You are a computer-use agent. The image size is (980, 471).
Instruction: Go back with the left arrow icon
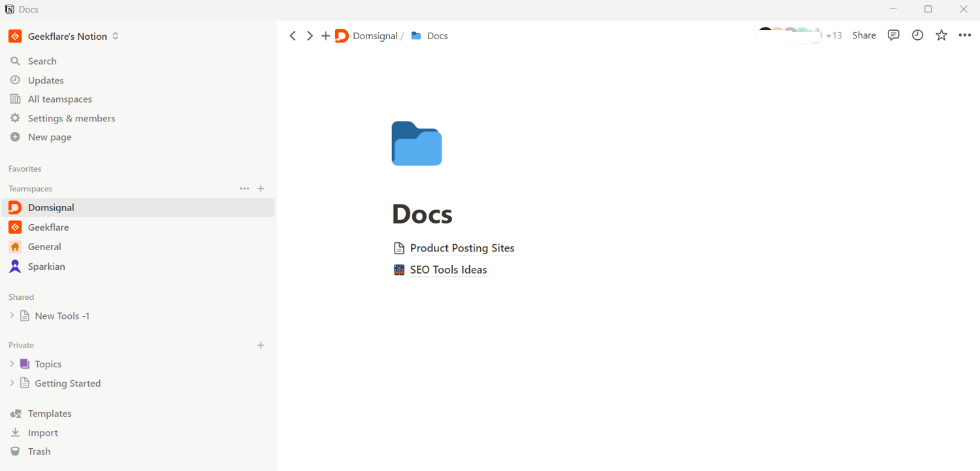point(293,36)
